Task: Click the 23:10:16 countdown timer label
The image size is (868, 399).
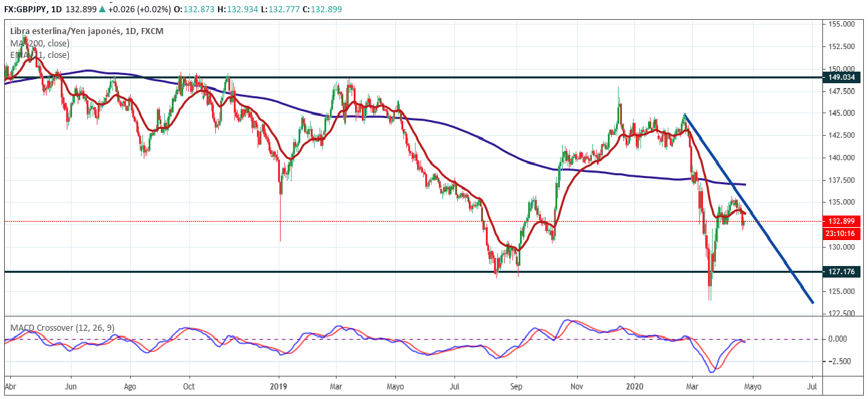Action: pyautogui.click(x=841, y=234)
